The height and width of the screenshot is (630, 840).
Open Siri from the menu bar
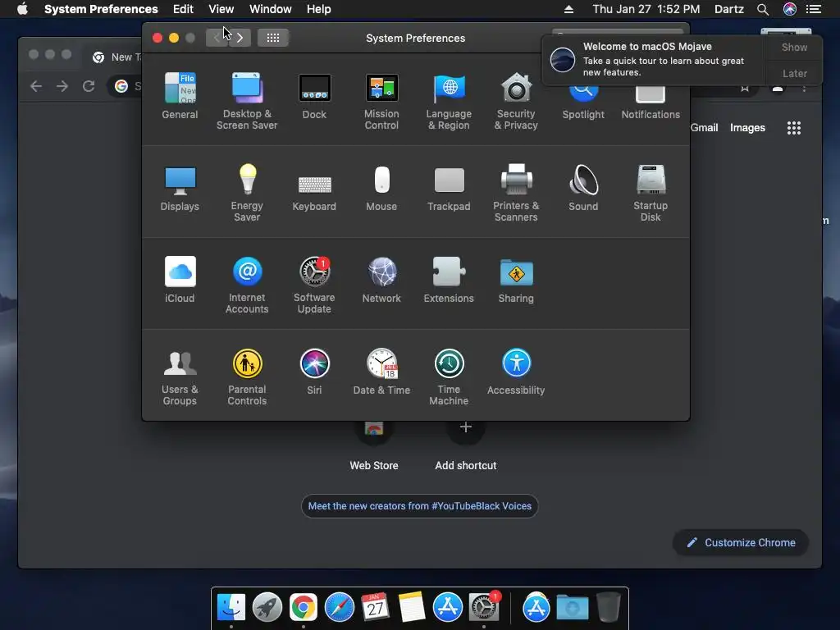790,9
